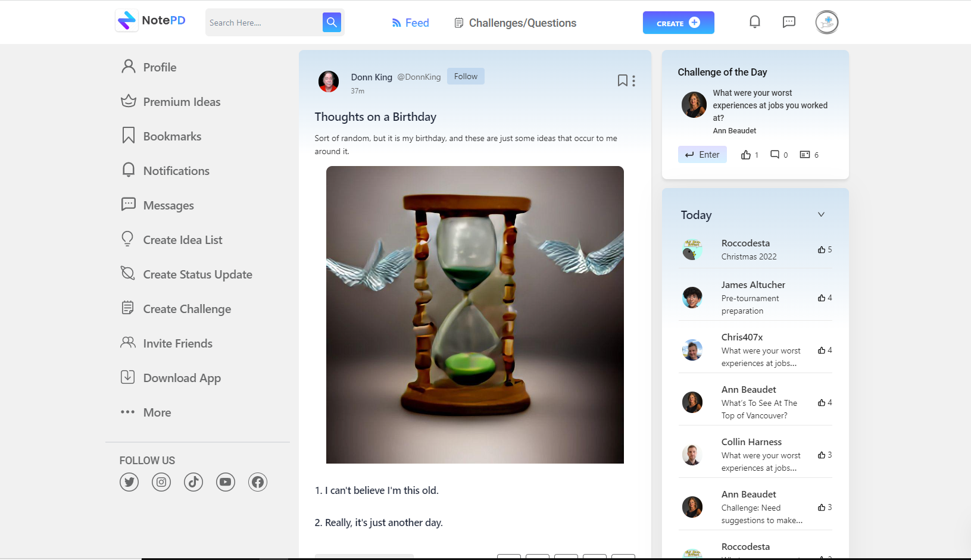Click Download App
Image resolution: width=971 pixels, height=560 pixels.
pos(170,378)
